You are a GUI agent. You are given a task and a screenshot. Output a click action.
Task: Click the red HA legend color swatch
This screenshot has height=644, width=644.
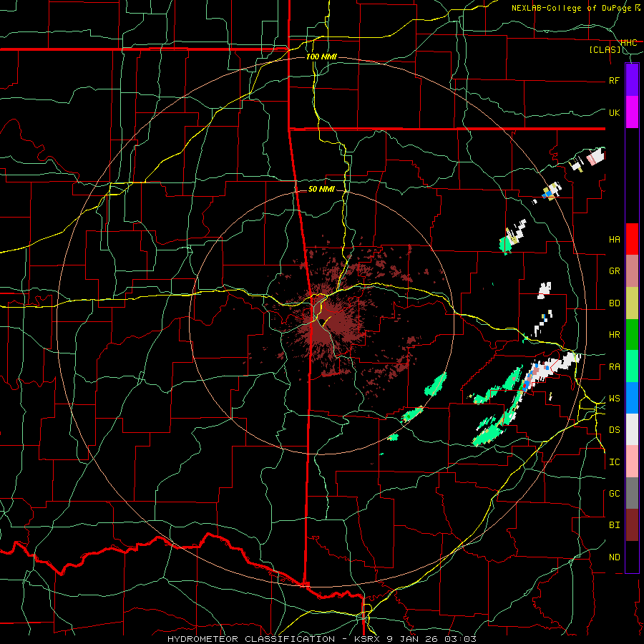(632, 239)
